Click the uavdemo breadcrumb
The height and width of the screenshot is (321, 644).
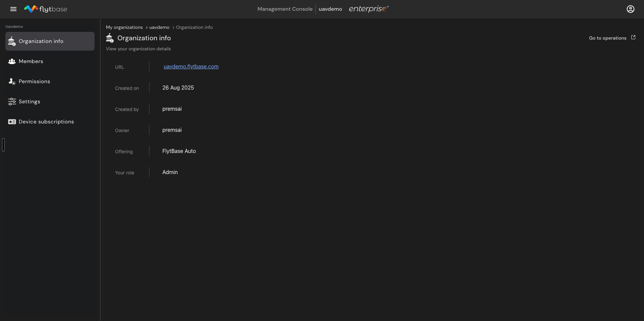pos(159,28)
